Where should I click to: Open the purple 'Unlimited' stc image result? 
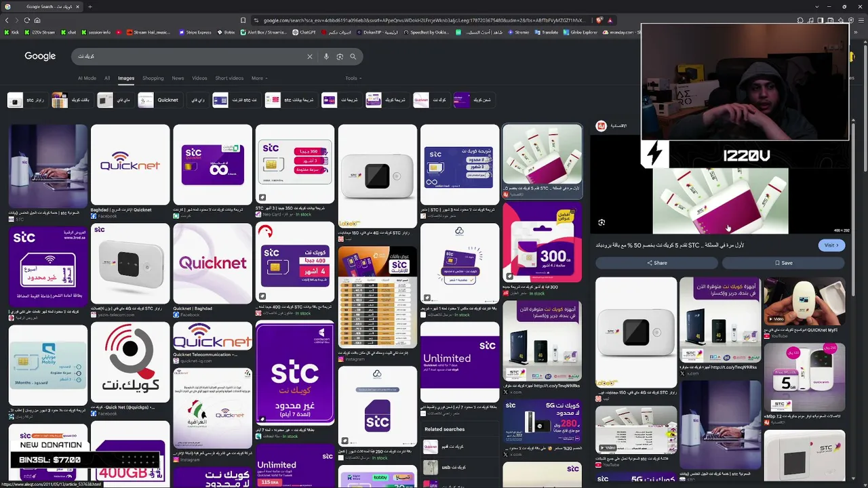(459, 362)
